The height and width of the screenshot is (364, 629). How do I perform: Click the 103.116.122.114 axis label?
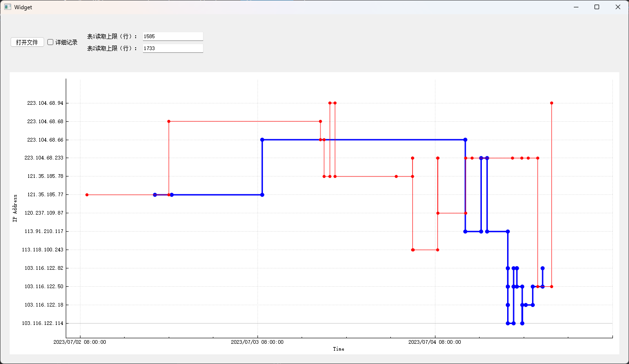pos(42,324)
